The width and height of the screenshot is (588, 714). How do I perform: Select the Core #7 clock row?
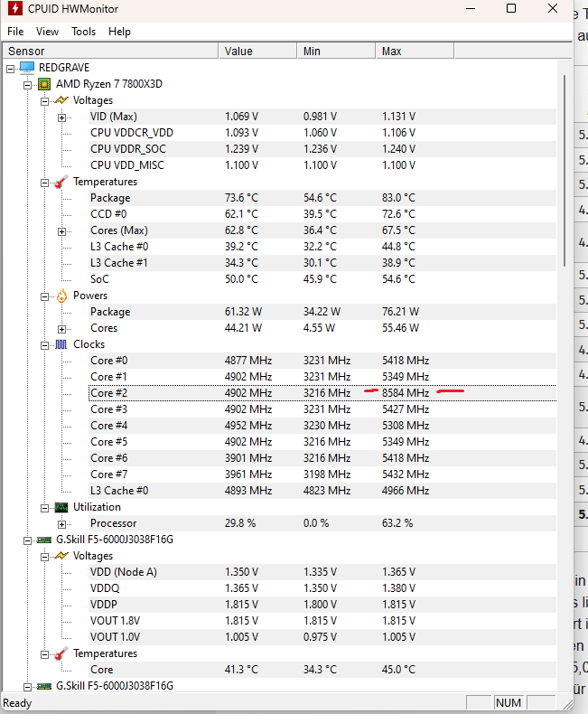[322, 474]
